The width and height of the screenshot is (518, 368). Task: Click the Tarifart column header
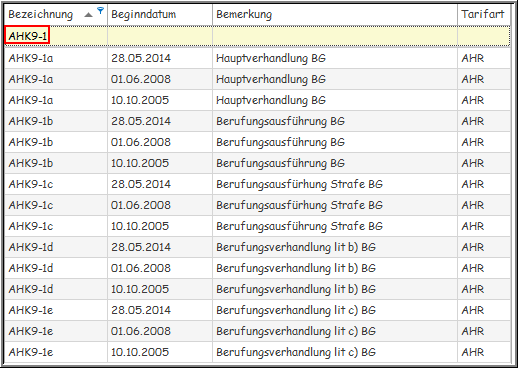(x=484, y=14)
